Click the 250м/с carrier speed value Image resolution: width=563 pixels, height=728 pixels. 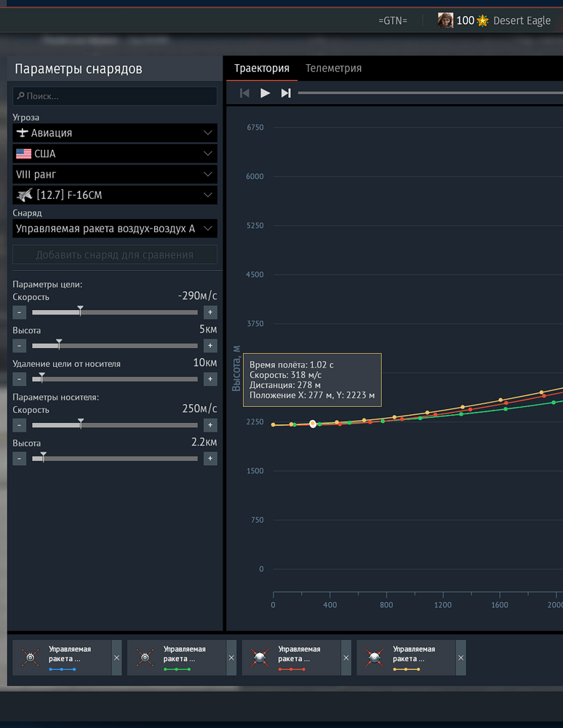pos(199,408)
